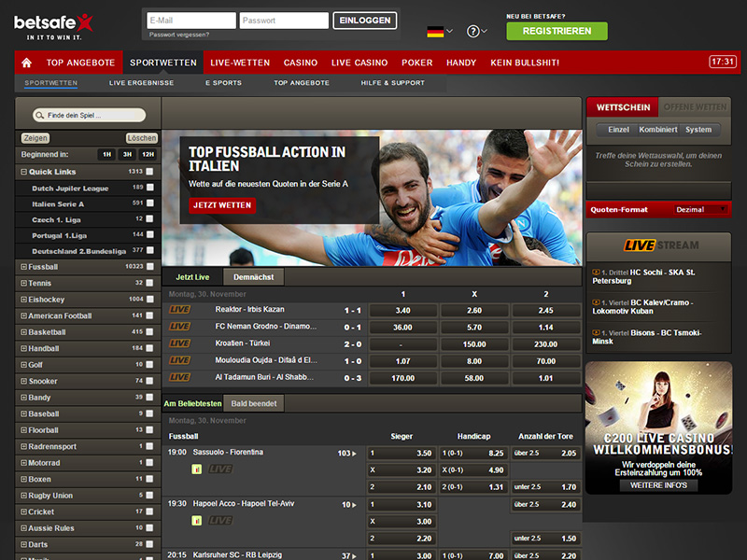747x560 pixels.
Task: Open statistics icon for Sassuolo - Fiorentina
Action: (197, 469)
